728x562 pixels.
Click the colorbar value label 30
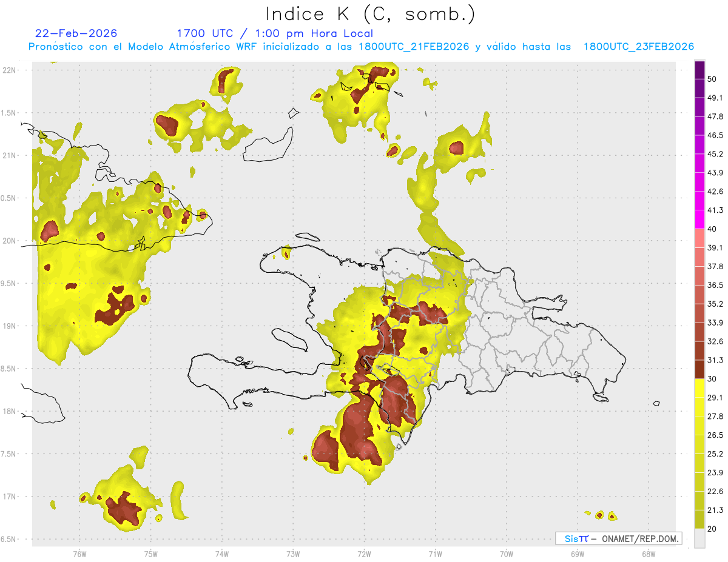point(713,379)
